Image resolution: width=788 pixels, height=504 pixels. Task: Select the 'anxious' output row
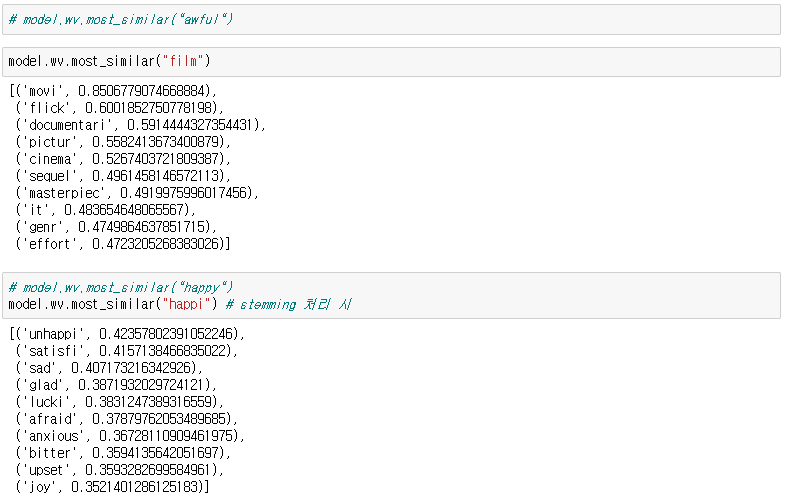(x=130, y=436)
